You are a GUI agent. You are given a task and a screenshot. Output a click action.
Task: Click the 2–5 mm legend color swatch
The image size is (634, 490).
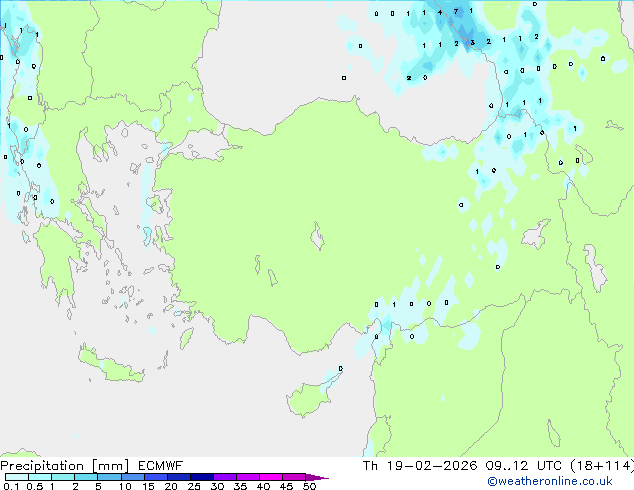click(x=86, y=477)
